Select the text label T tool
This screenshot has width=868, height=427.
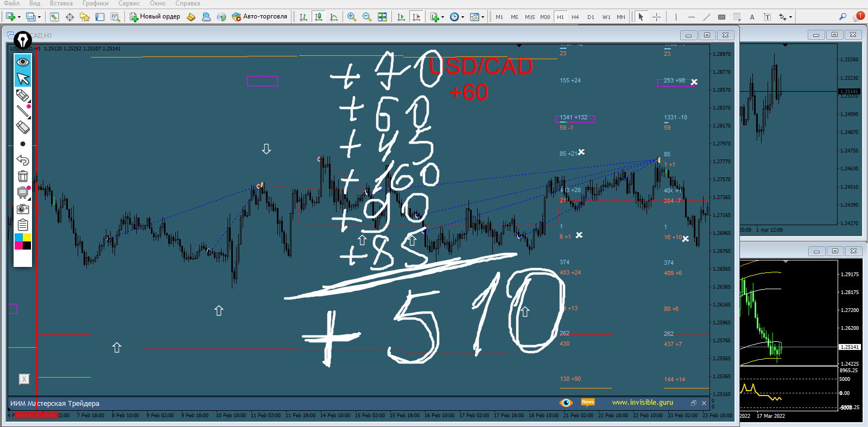coord(767,17)
